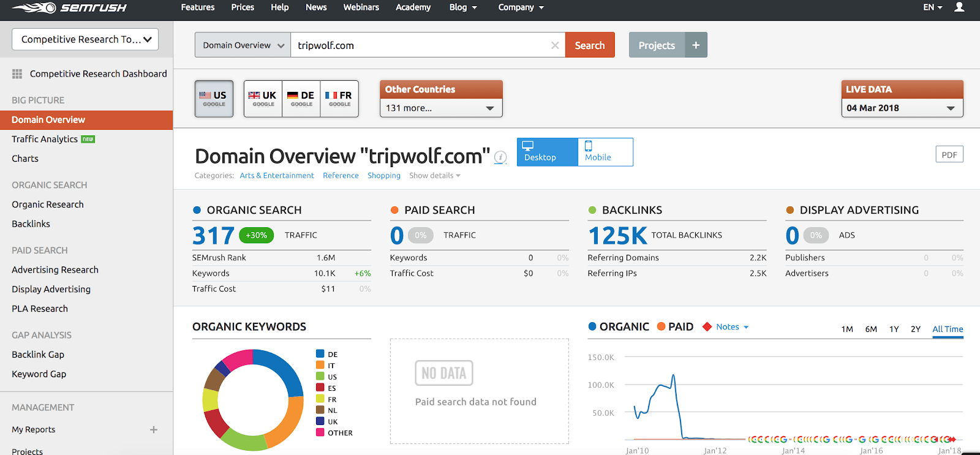Viewport: 980px width, 455px height.
Task: Expand Show details for categories
Action: click(x=434, y=176)
